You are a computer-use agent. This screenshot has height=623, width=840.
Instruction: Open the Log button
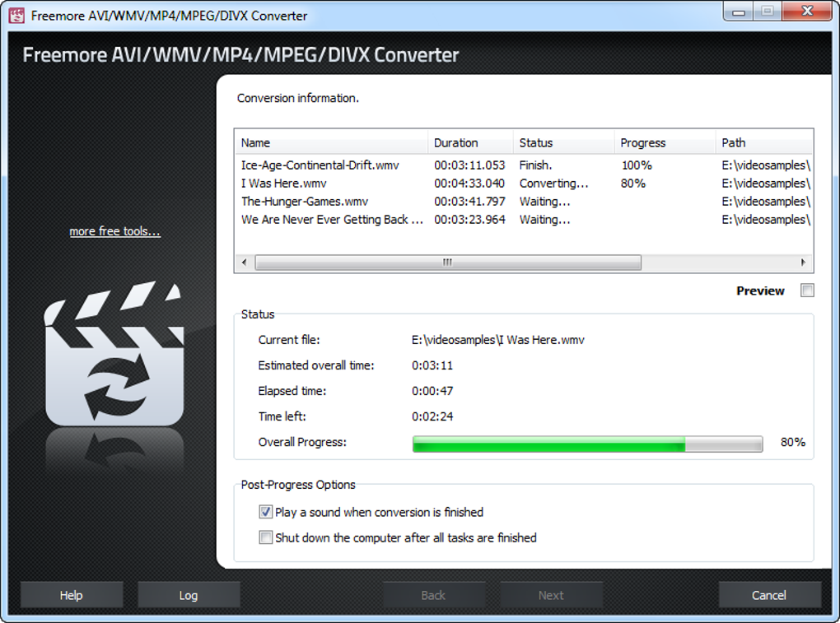pos(189,595)
